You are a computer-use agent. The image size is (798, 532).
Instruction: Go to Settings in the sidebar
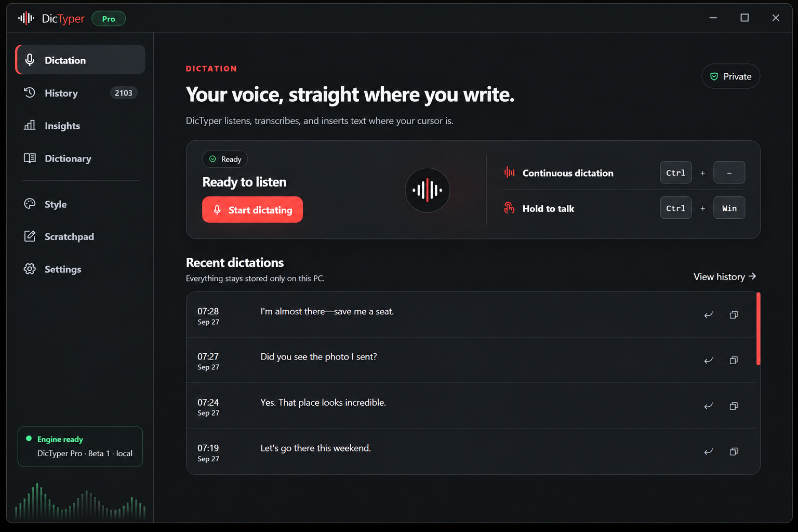(x=80, y=269)
